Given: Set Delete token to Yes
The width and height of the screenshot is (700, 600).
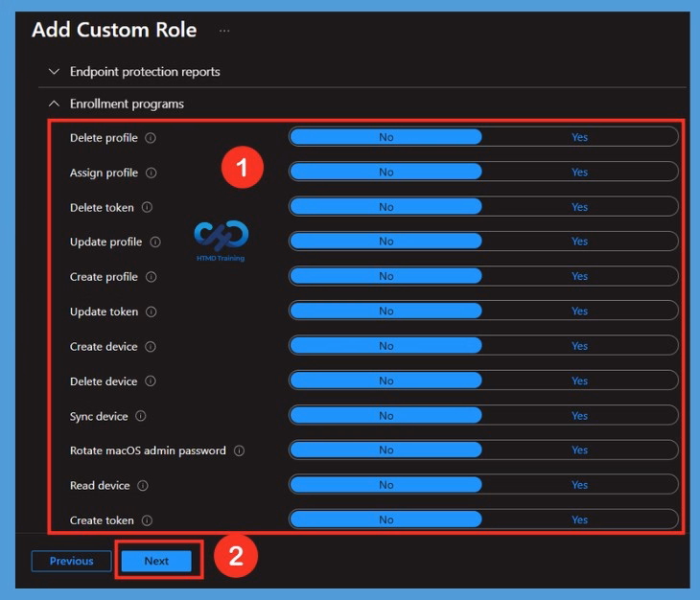Looking at the screenshot, I should click(579, 206).
